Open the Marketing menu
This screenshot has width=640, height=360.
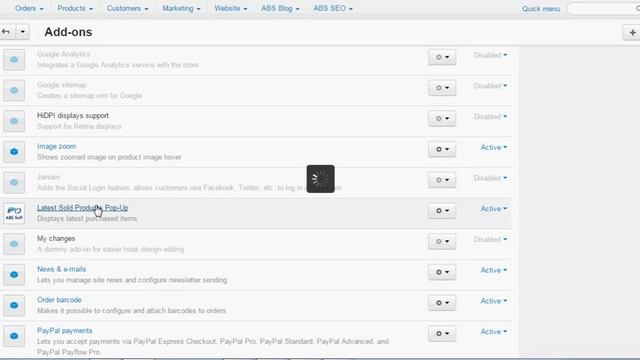tap(181, 8)
